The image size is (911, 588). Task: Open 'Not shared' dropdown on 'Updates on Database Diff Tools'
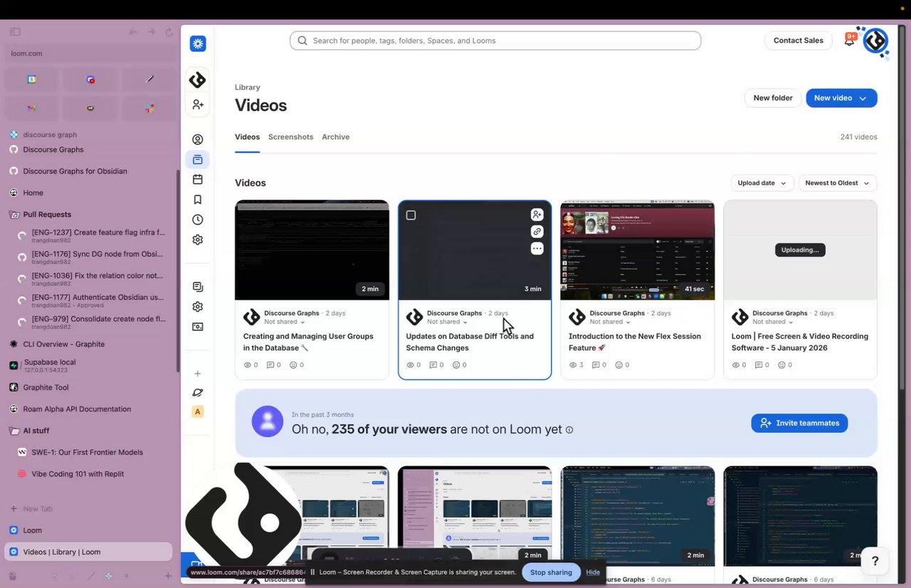pyautogui.click(x=447, y=322)
